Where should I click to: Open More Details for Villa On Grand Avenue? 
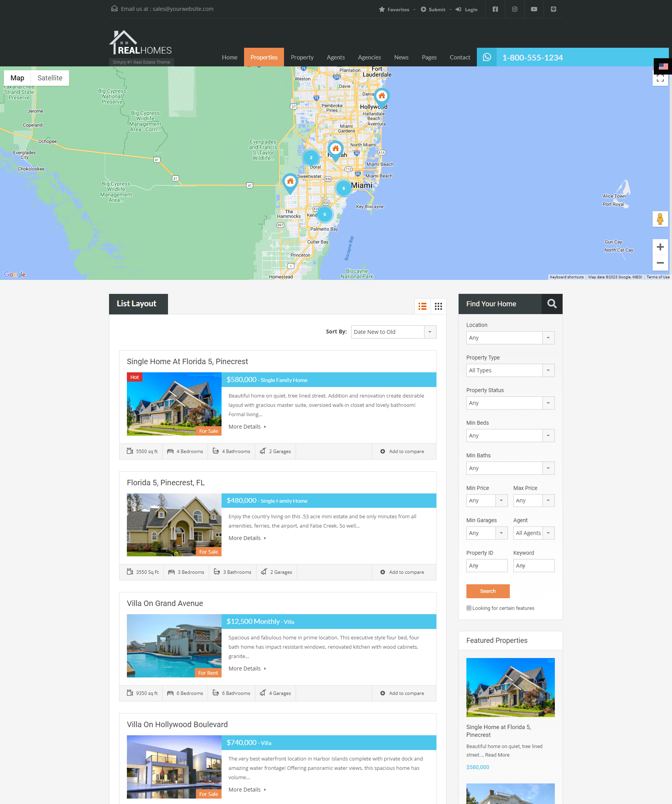pyautogui.click(x=247, y=669)
